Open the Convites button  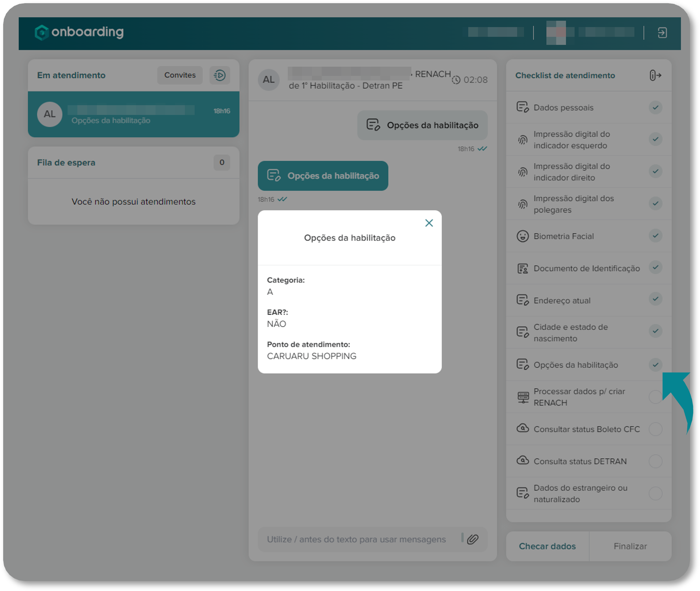pos(180,75)
